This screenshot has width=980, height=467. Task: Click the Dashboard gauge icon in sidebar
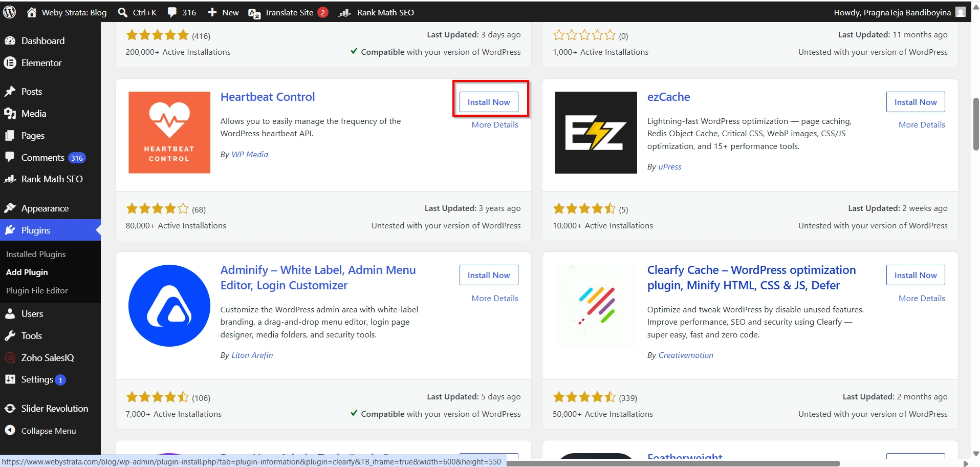point(10,40)
